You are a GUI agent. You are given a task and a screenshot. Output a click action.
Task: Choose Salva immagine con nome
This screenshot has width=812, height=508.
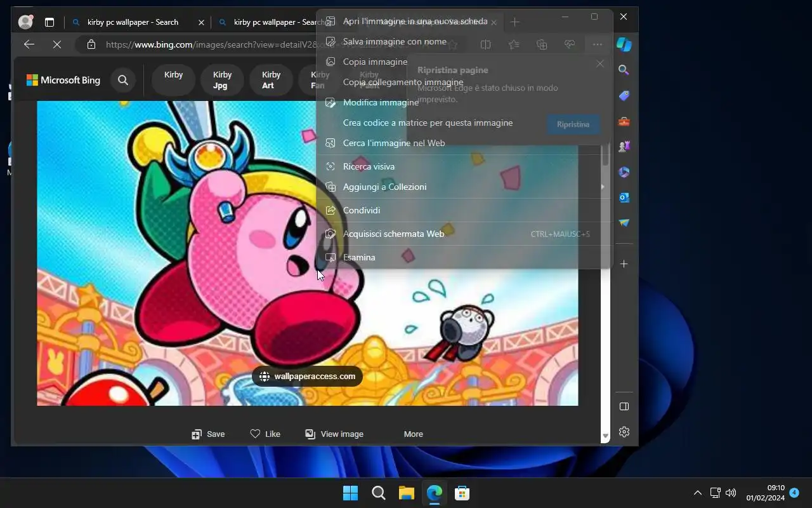click(x=464, y=42)
